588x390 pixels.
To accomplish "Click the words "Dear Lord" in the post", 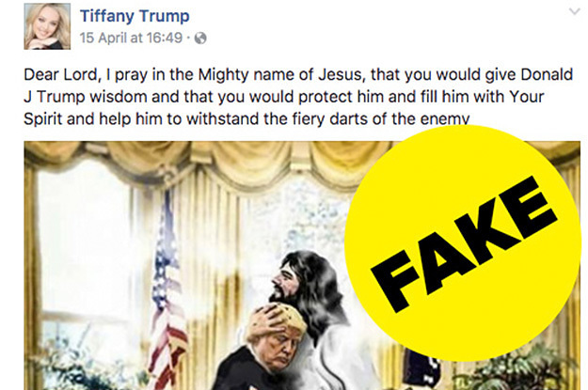I will [62, 74].
